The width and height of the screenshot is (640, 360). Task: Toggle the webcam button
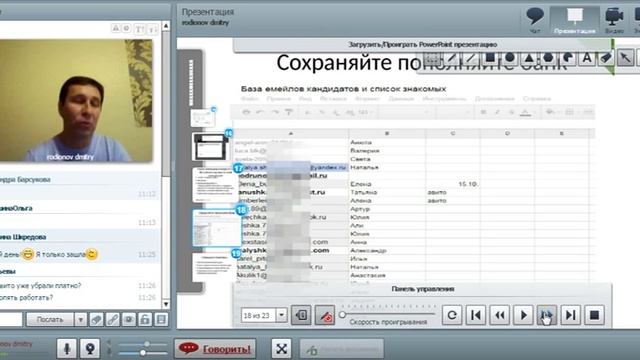(90, 349)
